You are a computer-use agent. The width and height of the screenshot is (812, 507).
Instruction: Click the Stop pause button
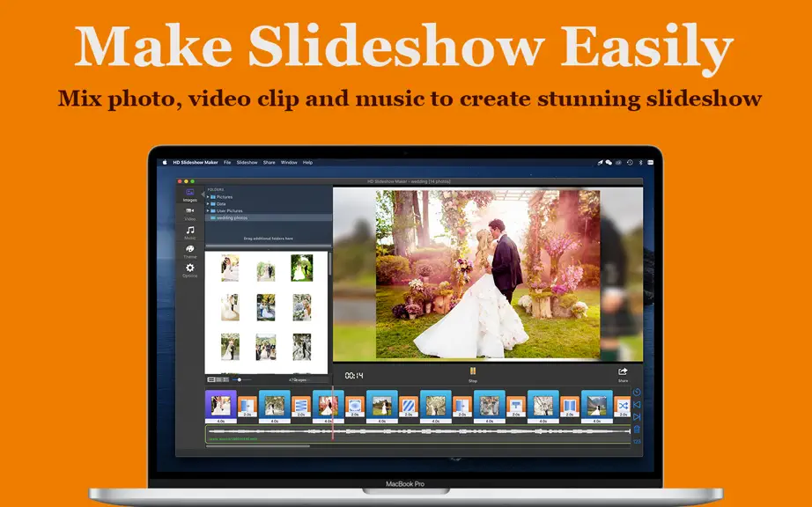click(473, 375)
